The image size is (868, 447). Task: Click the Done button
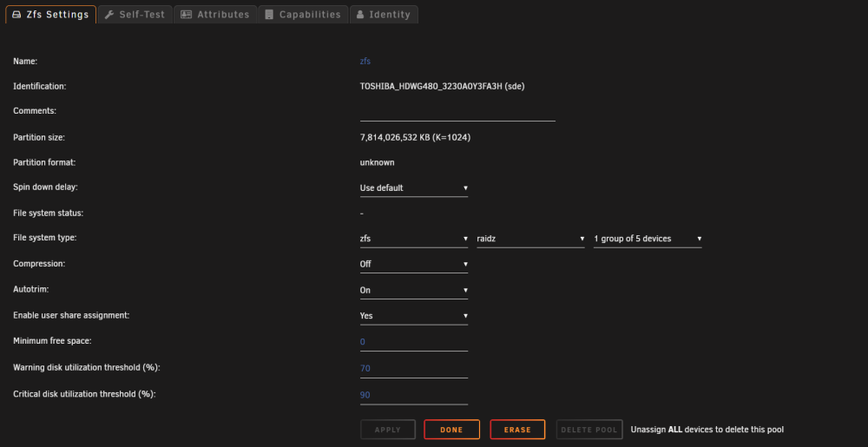click(451, 430)
